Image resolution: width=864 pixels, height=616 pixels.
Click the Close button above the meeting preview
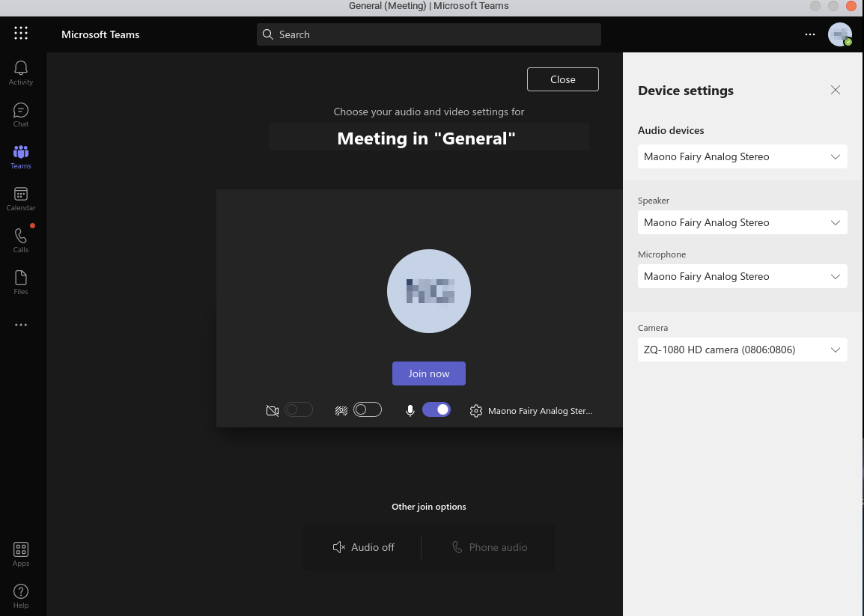click(562, 79)
